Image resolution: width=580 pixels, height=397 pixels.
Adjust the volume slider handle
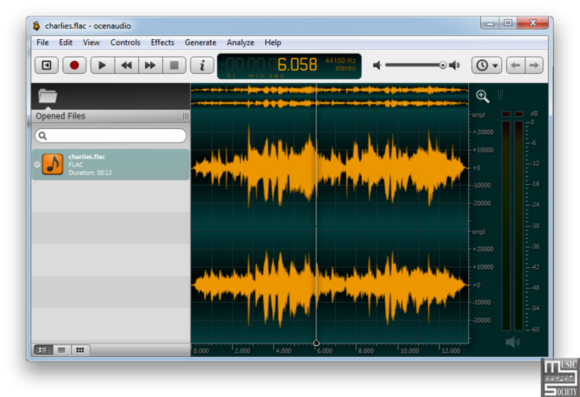[443, 65]
